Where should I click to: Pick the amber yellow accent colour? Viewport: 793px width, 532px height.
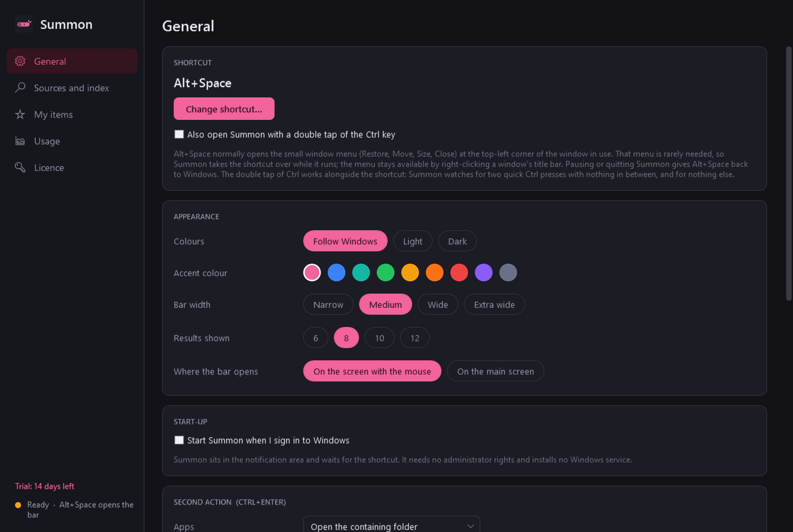[410, 272]
